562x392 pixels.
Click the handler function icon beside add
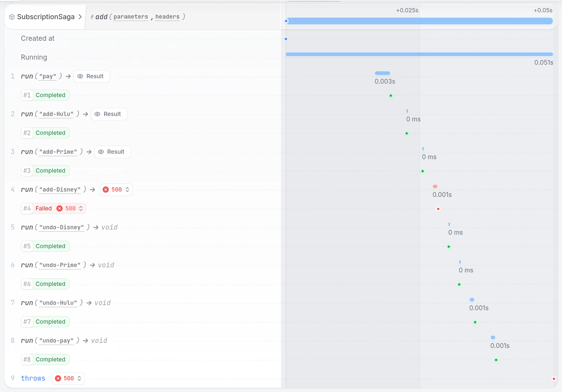(x=92, y=17)
